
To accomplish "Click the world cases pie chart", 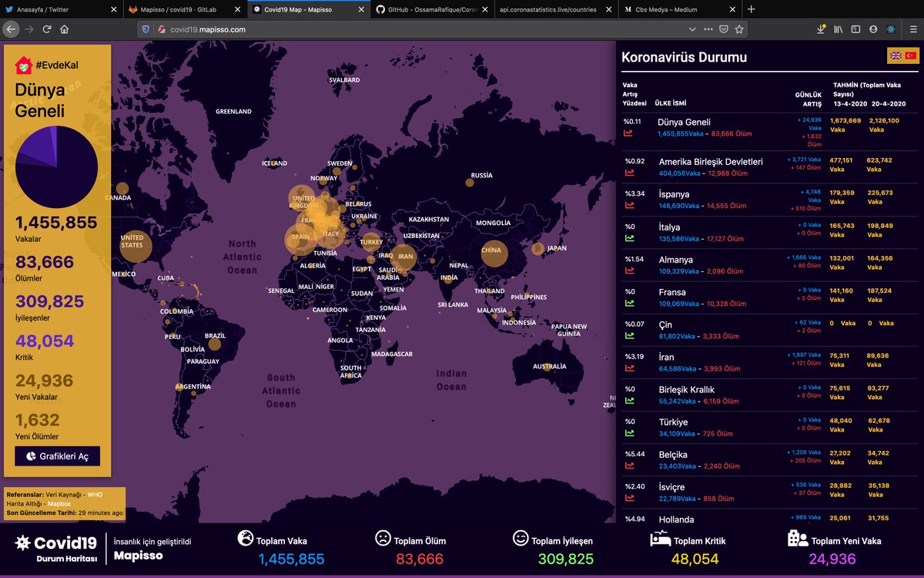I will coord(56,168).
